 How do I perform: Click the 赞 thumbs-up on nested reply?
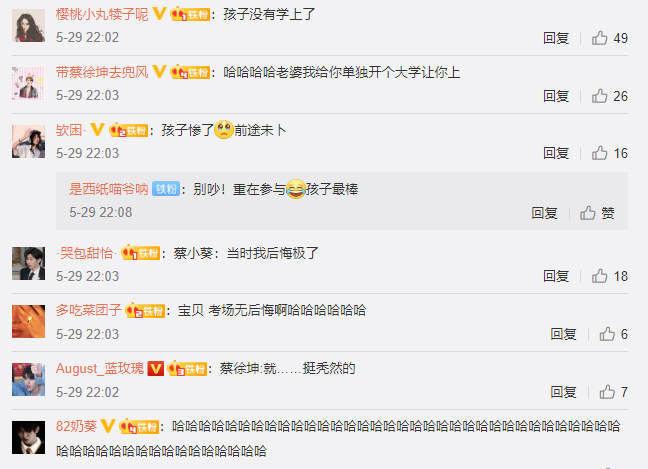pos(597,213)
